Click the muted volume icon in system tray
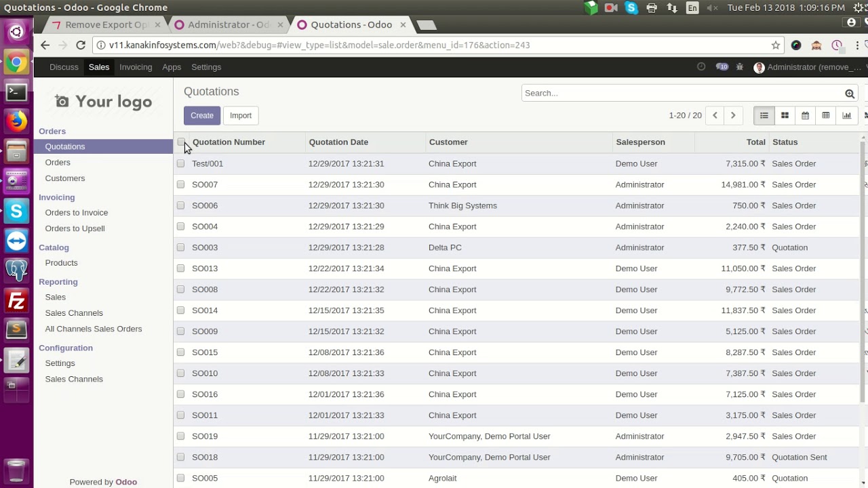This screenshot has height=488, width=868. pyautogui.click(x=712, y=8)
